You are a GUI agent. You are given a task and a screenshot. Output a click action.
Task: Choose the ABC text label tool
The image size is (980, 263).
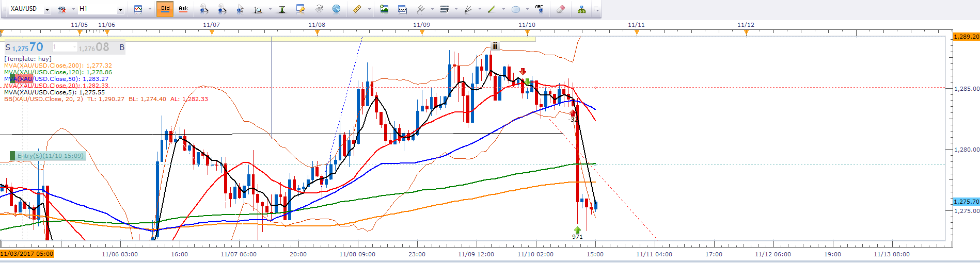pyautogui.click(x=539, y=9)
